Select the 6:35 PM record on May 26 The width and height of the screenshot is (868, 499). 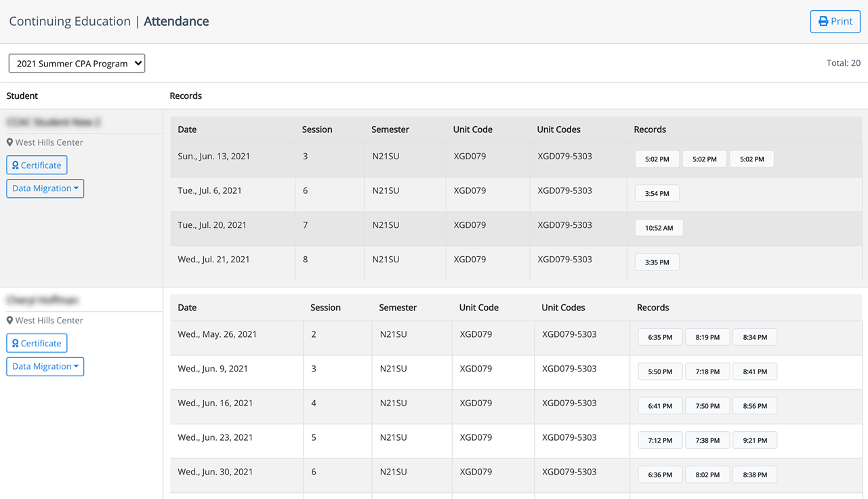click(x=659, y=337)
